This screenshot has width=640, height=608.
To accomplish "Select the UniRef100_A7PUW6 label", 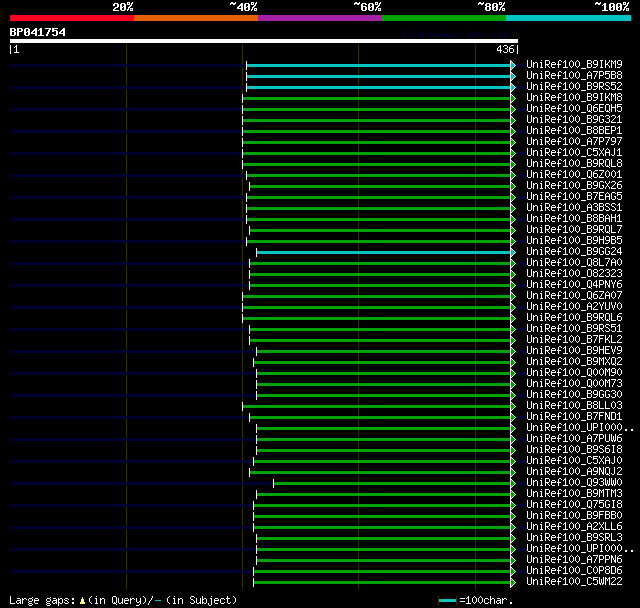I will coord(574,439).
